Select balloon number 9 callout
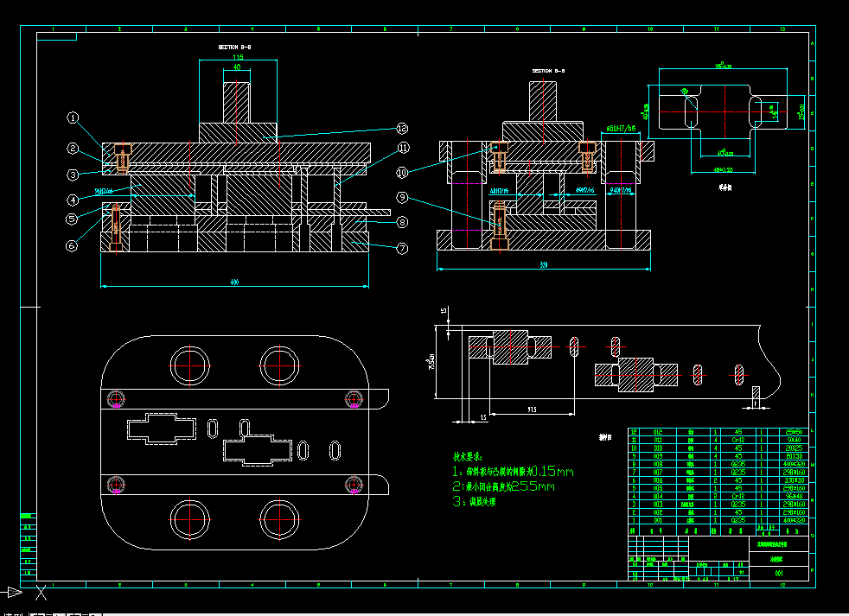The height and width of the screenshot is (616, 849). point(402,197)
